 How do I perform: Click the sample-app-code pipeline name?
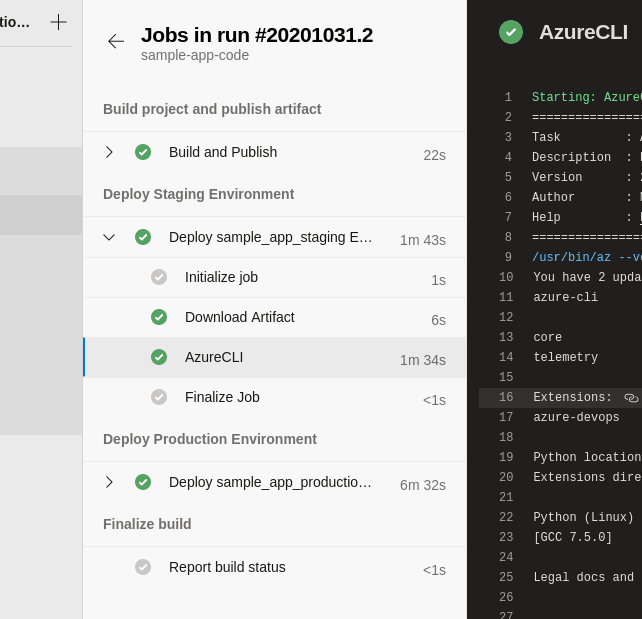(195, 55)
